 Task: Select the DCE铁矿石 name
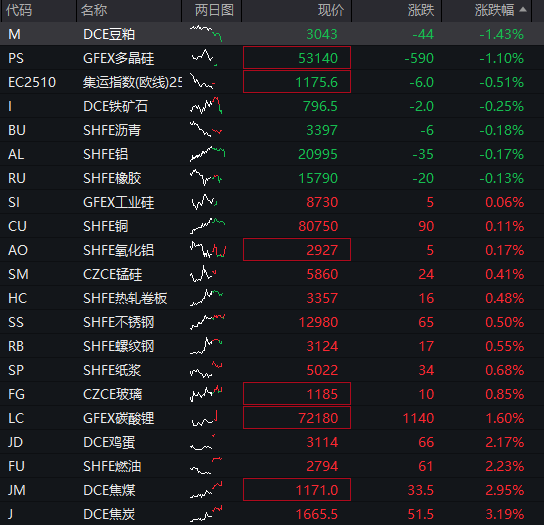(116, 106)
